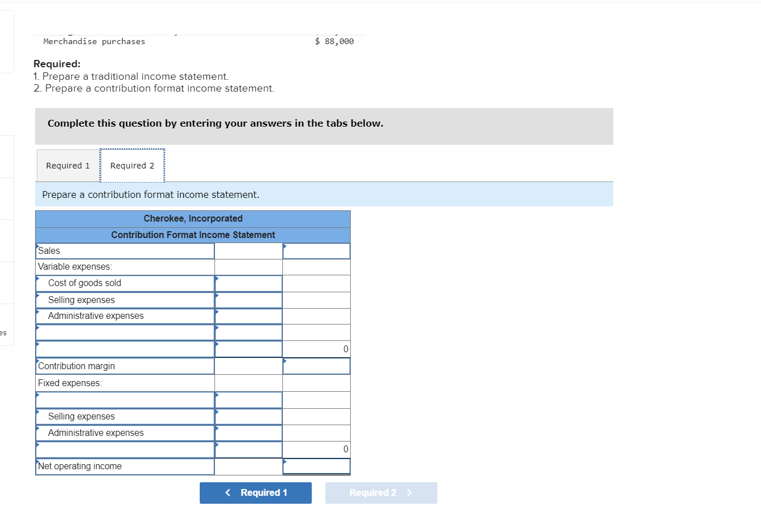761x532 pixels.
Task: Switch to the Required 2 tab
Action: pyautogui.click(x=132, y=165)
